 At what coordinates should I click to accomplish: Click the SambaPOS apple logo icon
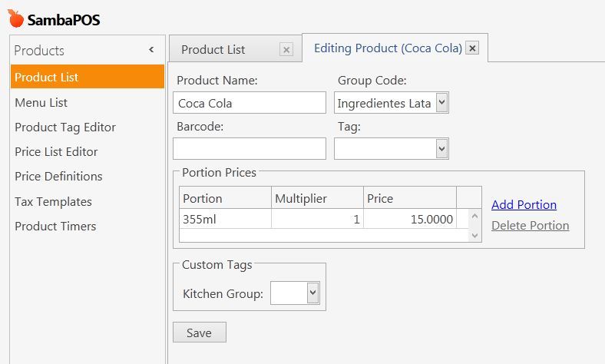pos(15,18)
